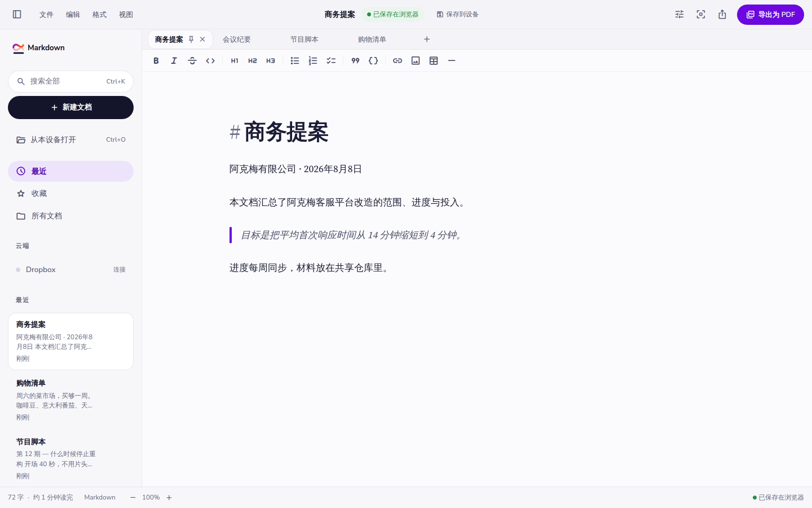812x508 pixels.
Task: Open the 文件 menu
Action: pos(46,15)
